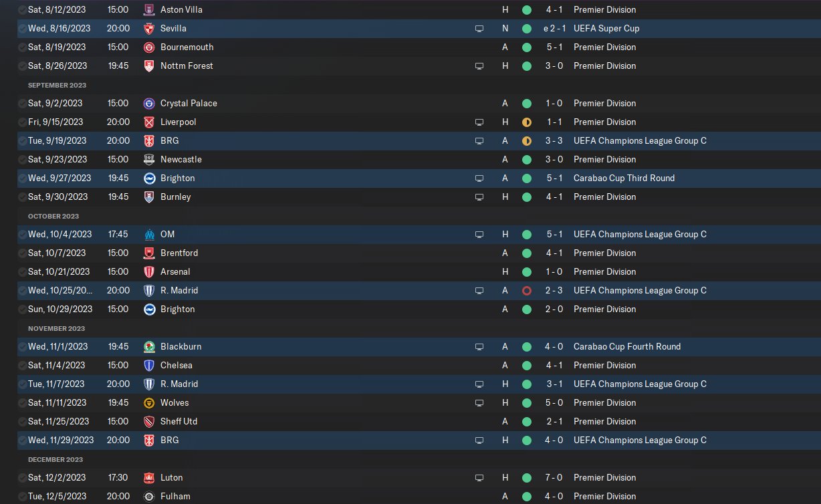
Task: Open the Carabao Cup Fourth Round competition
Action: tap(627, 347)
